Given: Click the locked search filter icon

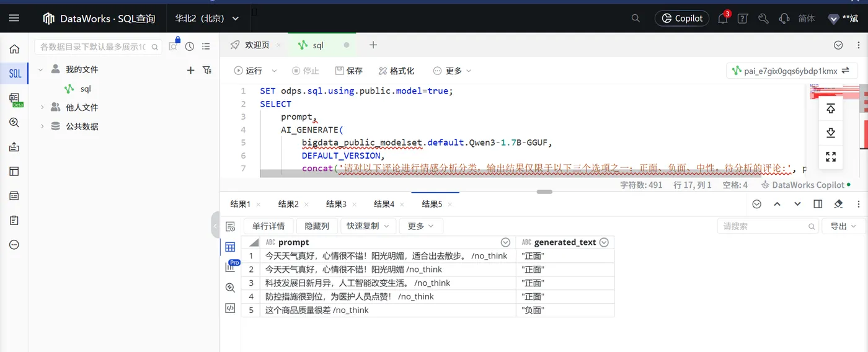Looking at the screenshot, I should [x=174, y=45].
